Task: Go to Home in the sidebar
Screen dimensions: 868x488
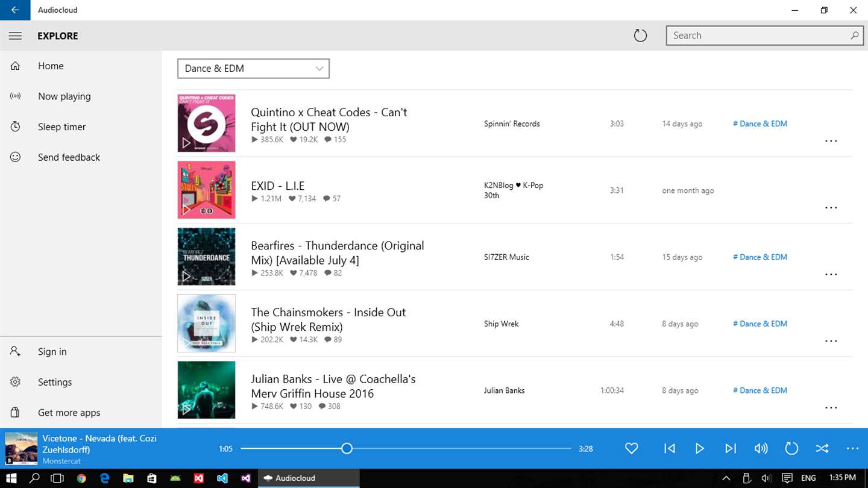Action: (x=81, y=66)
